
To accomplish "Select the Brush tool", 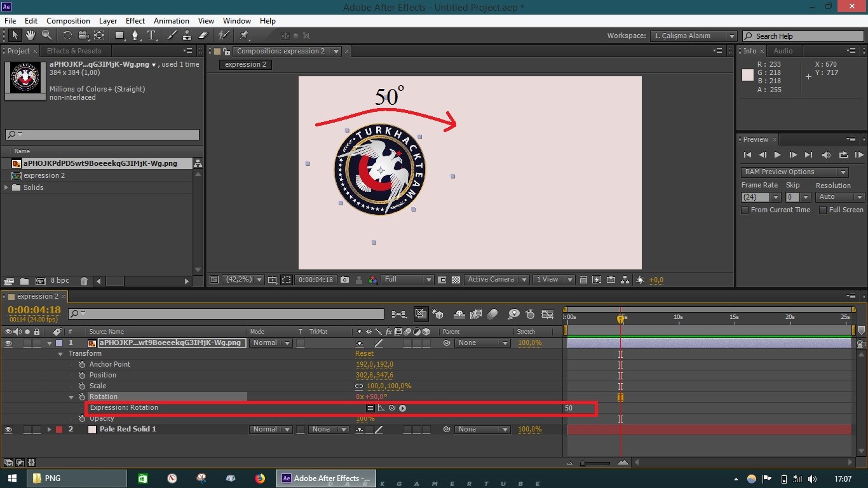I will point(172,36).
